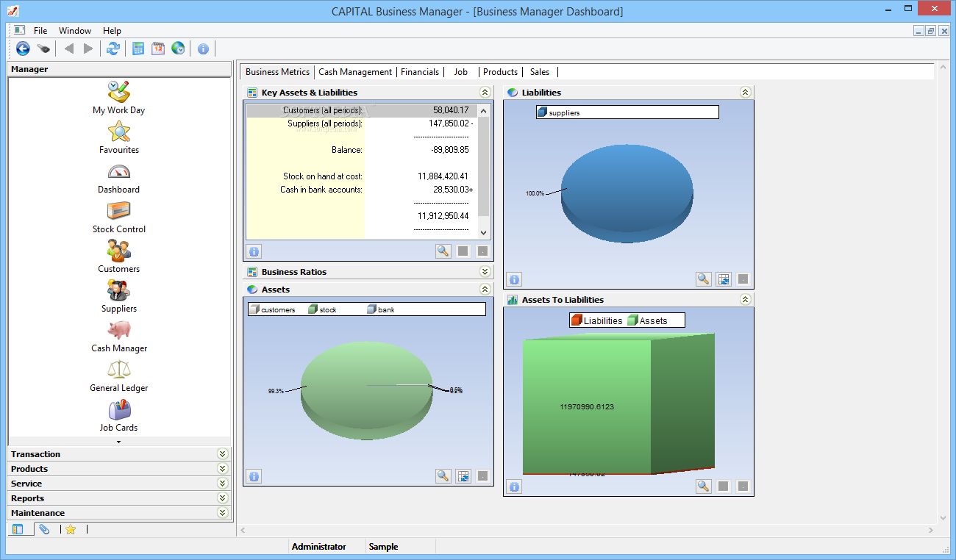Switch to the Cash Management tab
Viewport: 956px width, 560px height.
click(355, 72)
